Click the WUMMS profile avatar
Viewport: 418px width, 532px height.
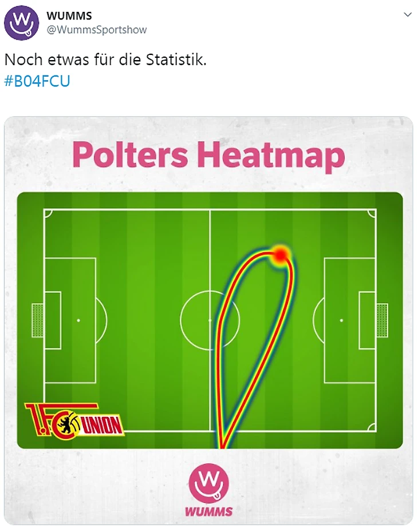tap(22, 22)
